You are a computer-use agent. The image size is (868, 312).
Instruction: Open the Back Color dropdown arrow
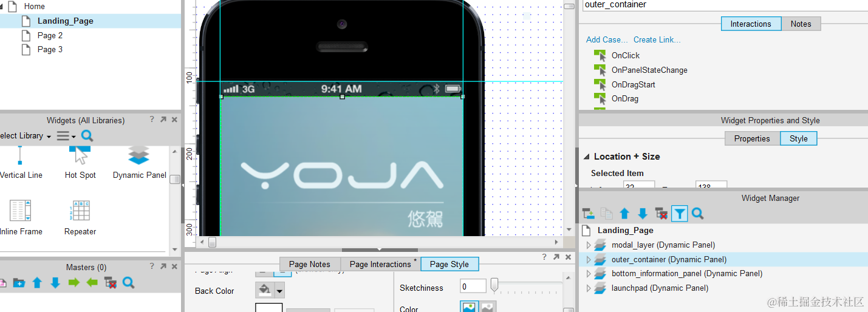280,291
